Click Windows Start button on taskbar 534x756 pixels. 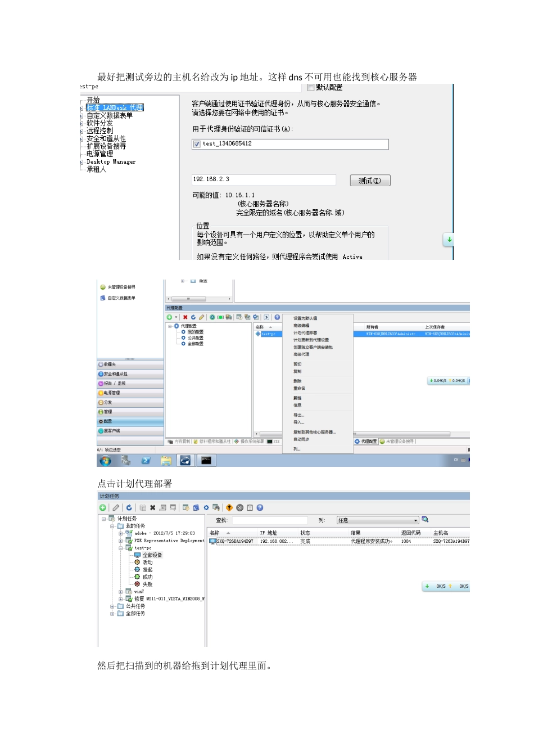(x=105, y=461)
